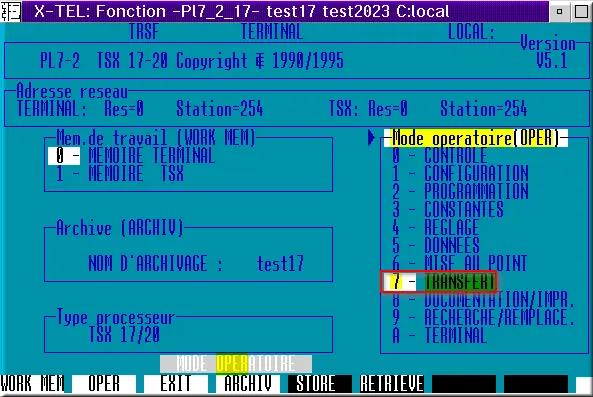Click the Archive (ARCHIV) panel title

[x=120, y=228]
